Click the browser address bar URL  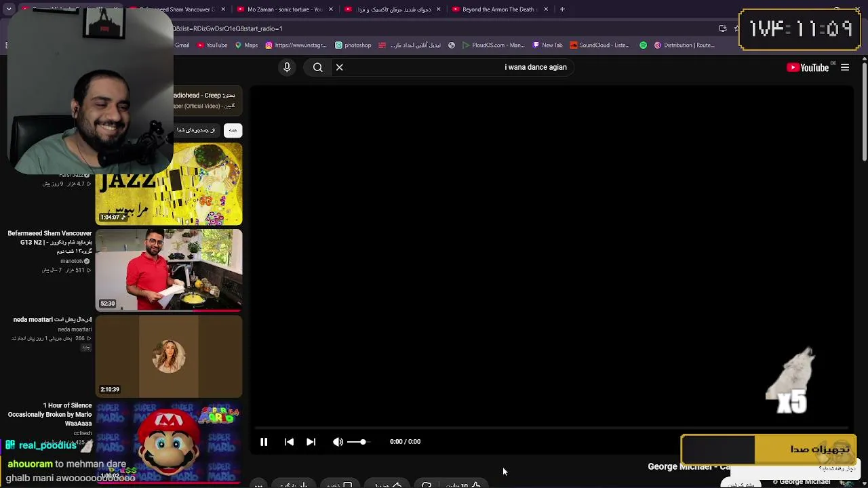coord(228,28)
